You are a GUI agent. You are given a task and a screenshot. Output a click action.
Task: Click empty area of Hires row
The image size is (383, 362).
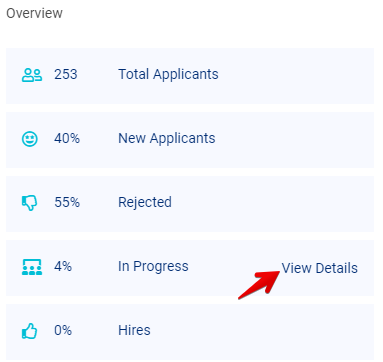[x=262, y=332]
